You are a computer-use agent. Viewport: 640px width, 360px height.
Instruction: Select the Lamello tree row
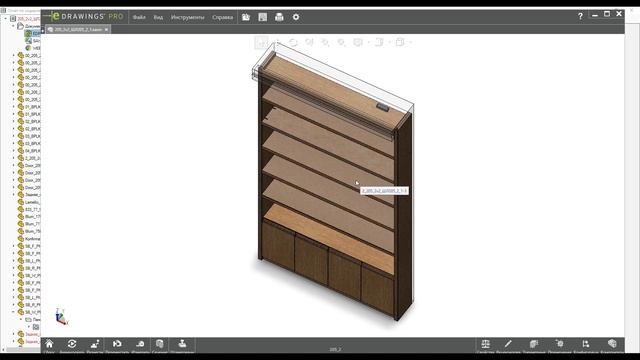point(29,202)
